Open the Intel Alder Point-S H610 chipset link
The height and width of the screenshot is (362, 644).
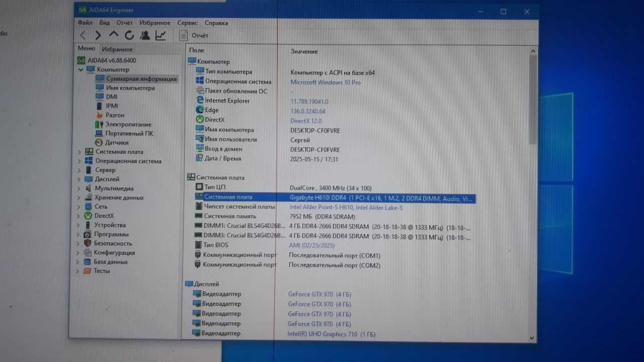pos(346,207)
